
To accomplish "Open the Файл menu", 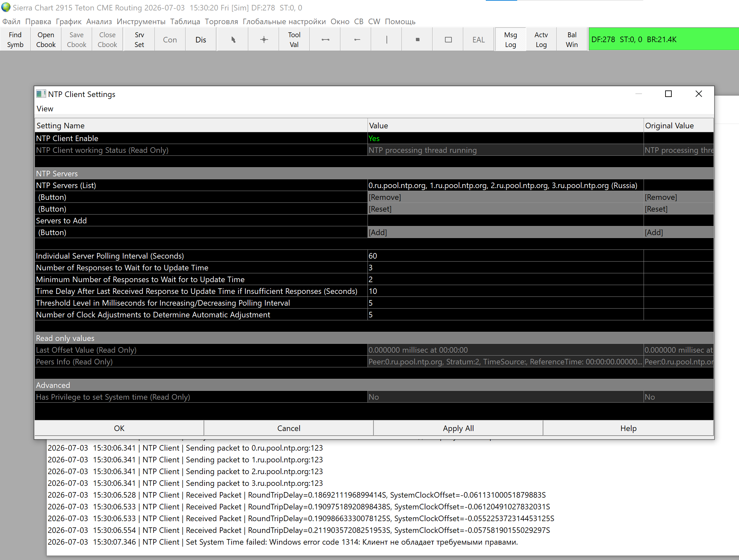I will (x=11, y=21).
